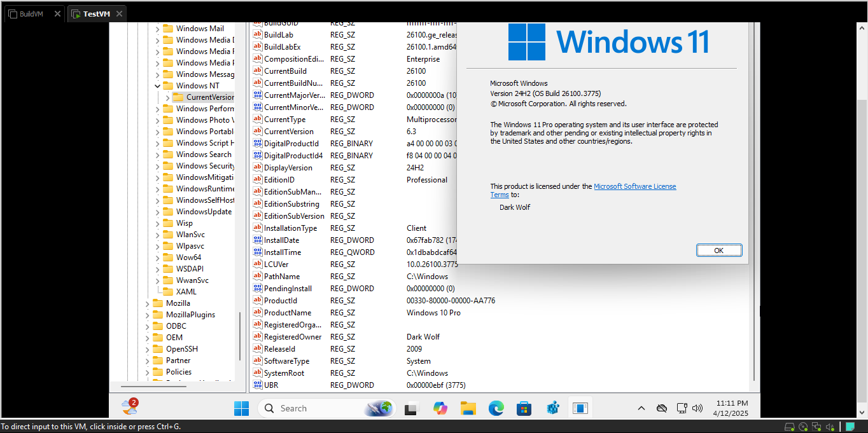Click the RegisteredOwner string value icon

pyautogui.click(x=258, y=337)
